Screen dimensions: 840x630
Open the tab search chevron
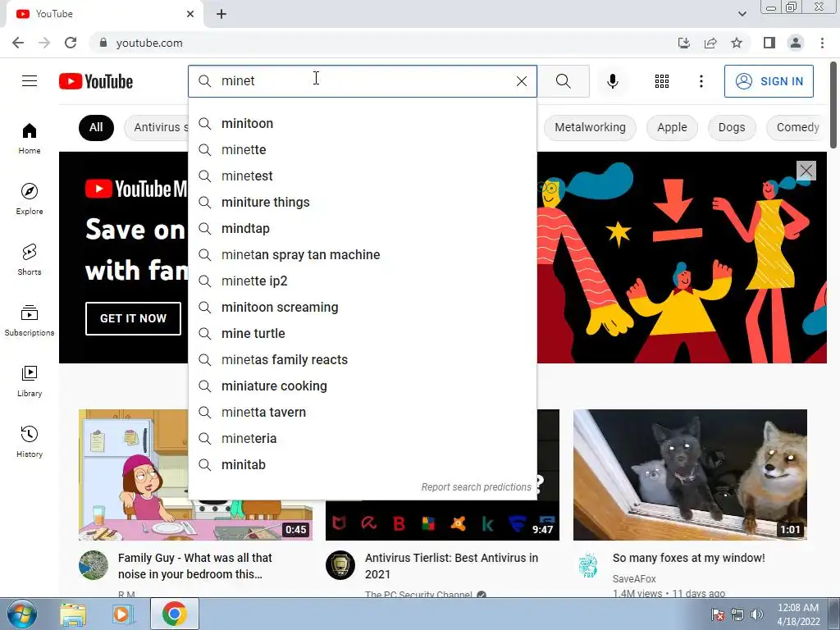pos(742,14)
